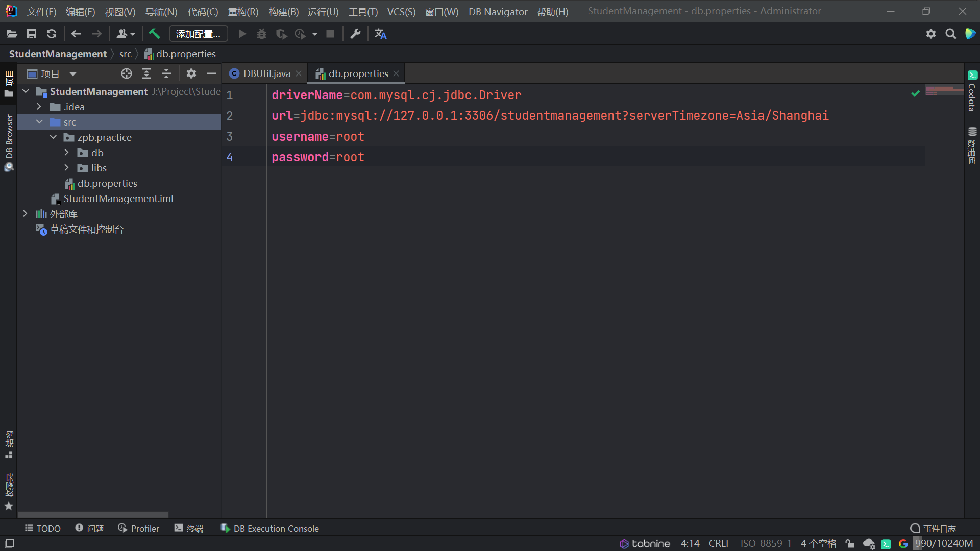The height and width of the screenshot is (551, 980).
Task: Click Collapse All icon in project panel
Action: coord(166,74)
